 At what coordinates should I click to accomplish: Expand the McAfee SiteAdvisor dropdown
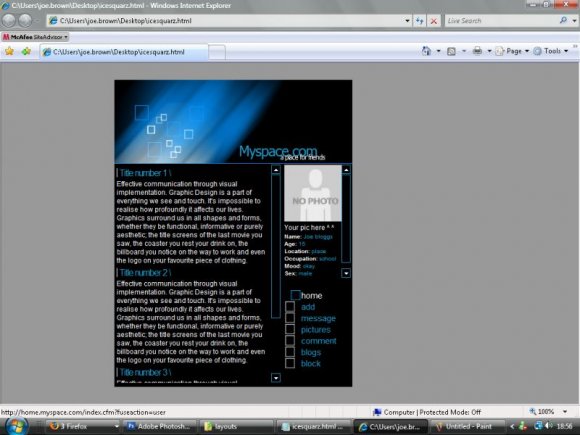[x=66, y=37]
